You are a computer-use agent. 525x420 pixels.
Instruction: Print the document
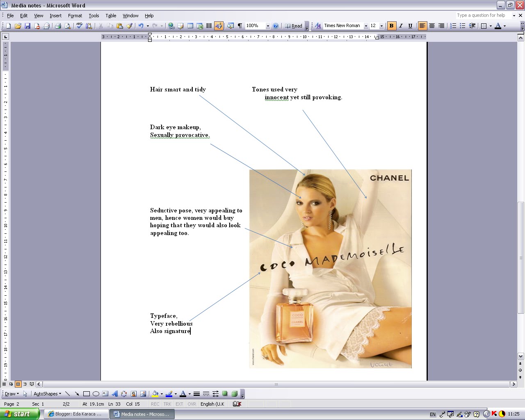58,26
